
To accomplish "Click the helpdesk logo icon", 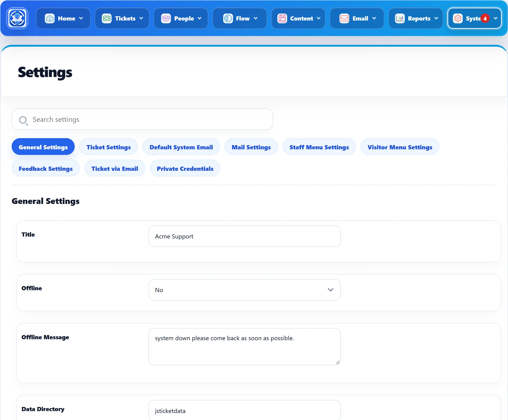I will (x=17, y=18).
